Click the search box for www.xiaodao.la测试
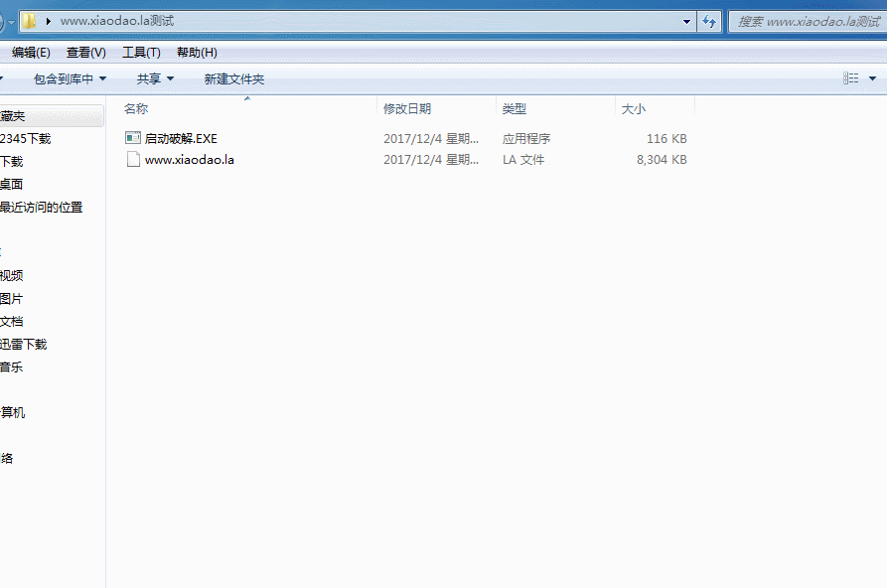887x588 pixels. point(805,21)
